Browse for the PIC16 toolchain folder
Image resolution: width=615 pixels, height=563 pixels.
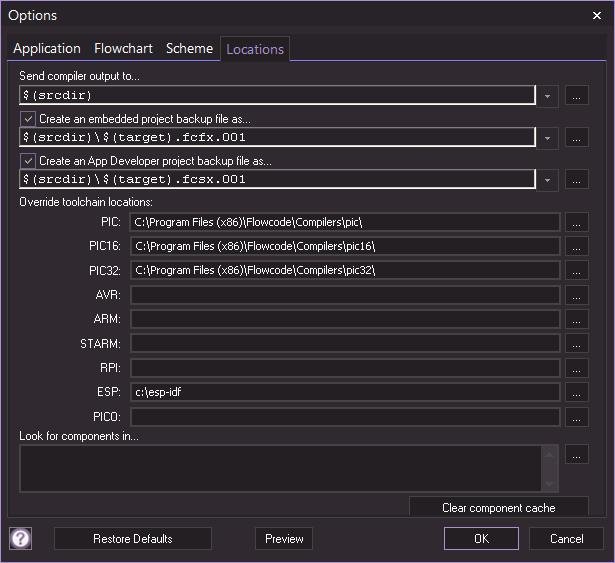coord(577,246)
